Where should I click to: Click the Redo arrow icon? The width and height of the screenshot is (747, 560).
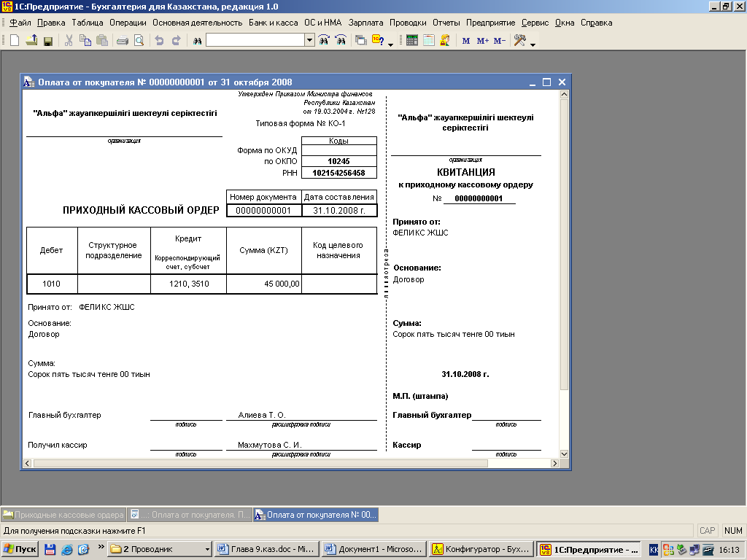pyautogui.click(x=177, y=41)
